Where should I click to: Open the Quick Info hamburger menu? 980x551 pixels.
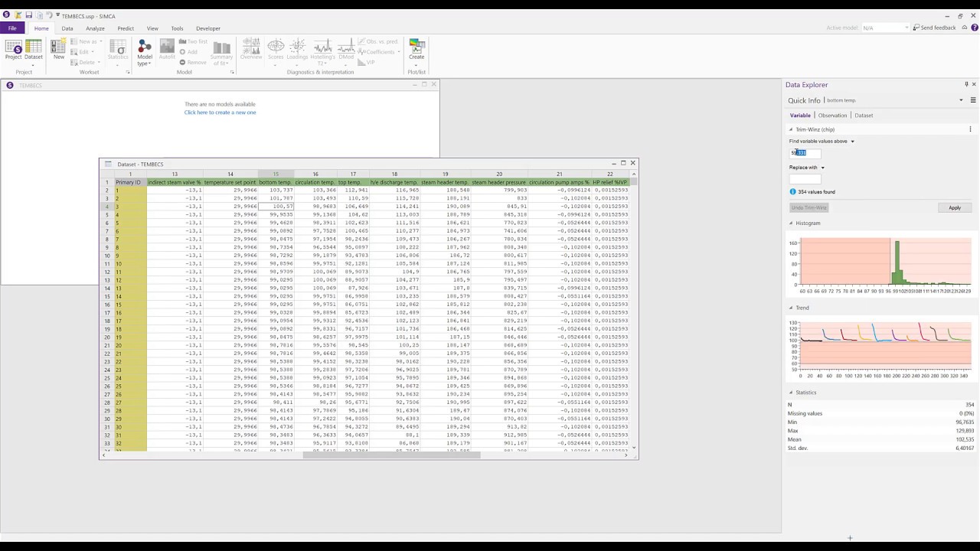[x=973, y=100]
